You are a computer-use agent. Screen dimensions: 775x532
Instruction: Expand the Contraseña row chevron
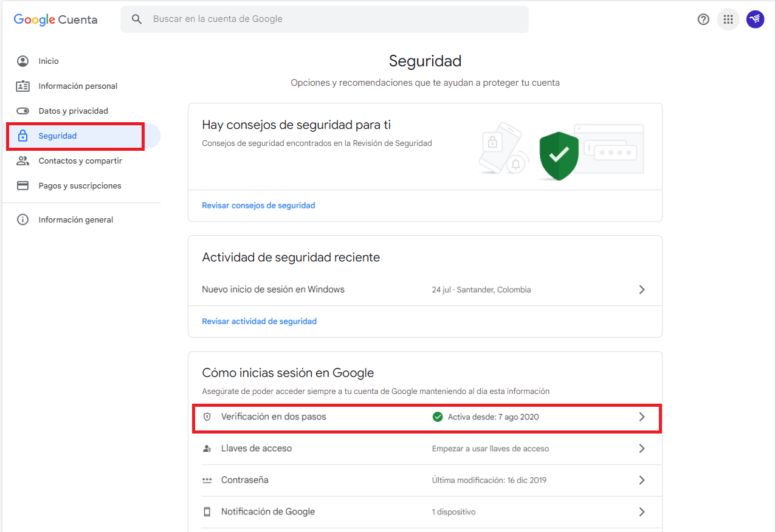pyautogui.click(x=641, y=480)
